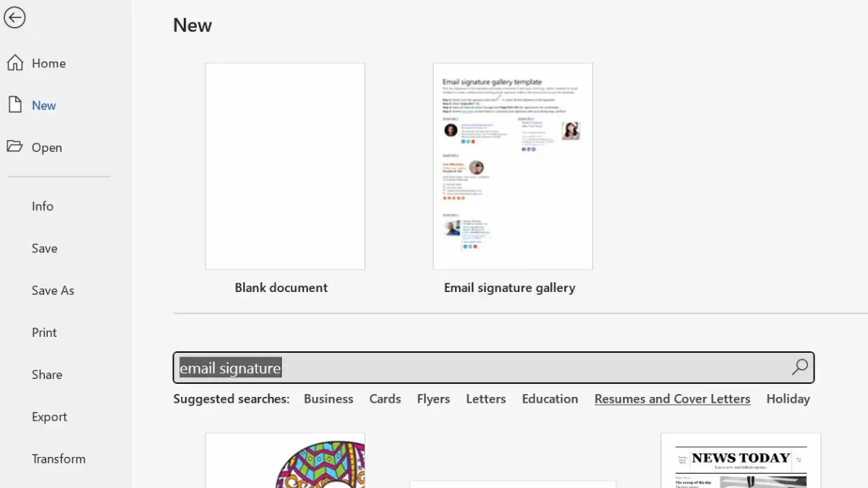
Task: Open the Share options
Action: click(x=47, y=374)
